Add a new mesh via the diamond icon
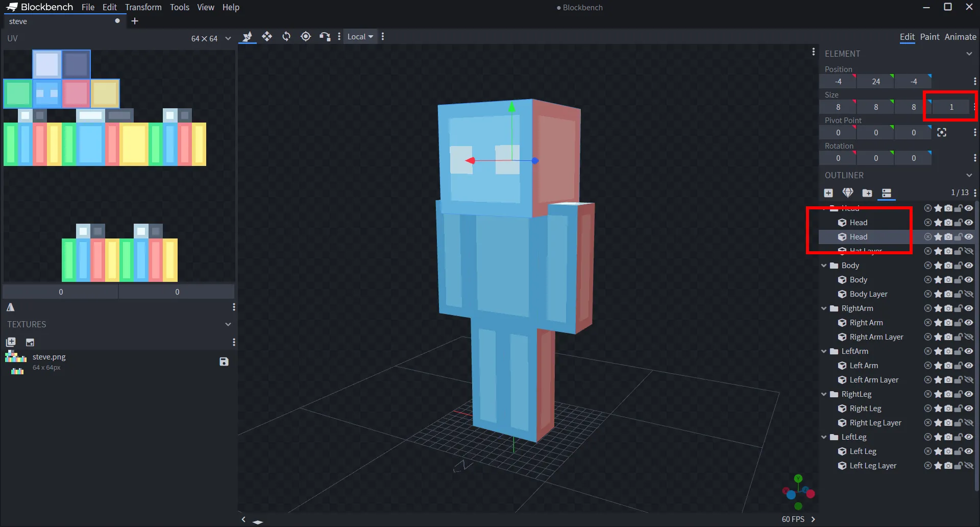The height and width of the screenshot is (527, 980). (x=848, y=193)
